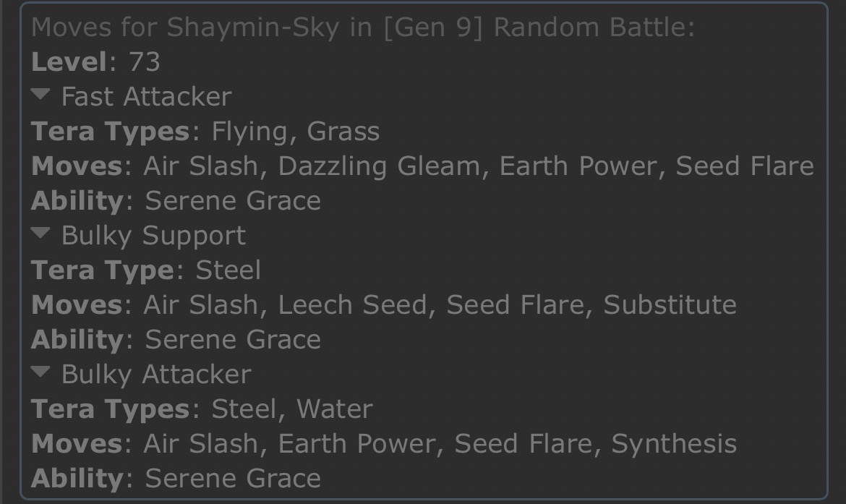Click Earth Power in Fast Attacker moves

tap(577, 166)
